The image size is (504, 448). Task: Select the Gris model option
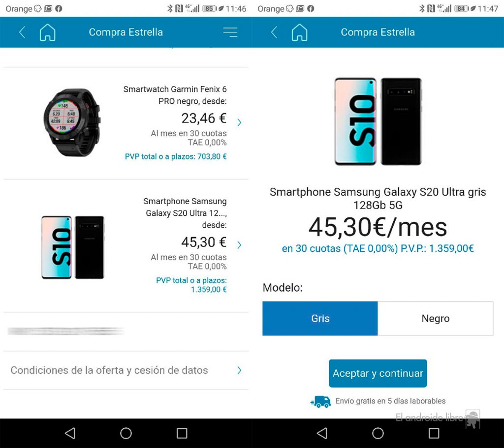(320, 318)
